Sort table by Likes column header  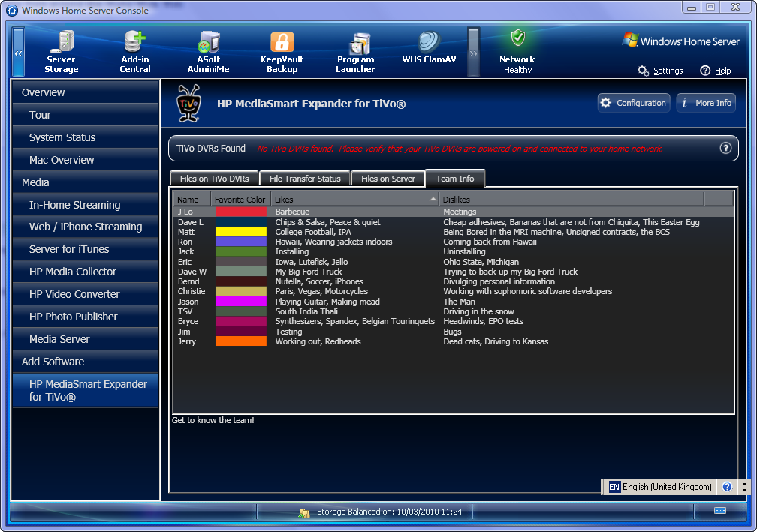point(354,199)
